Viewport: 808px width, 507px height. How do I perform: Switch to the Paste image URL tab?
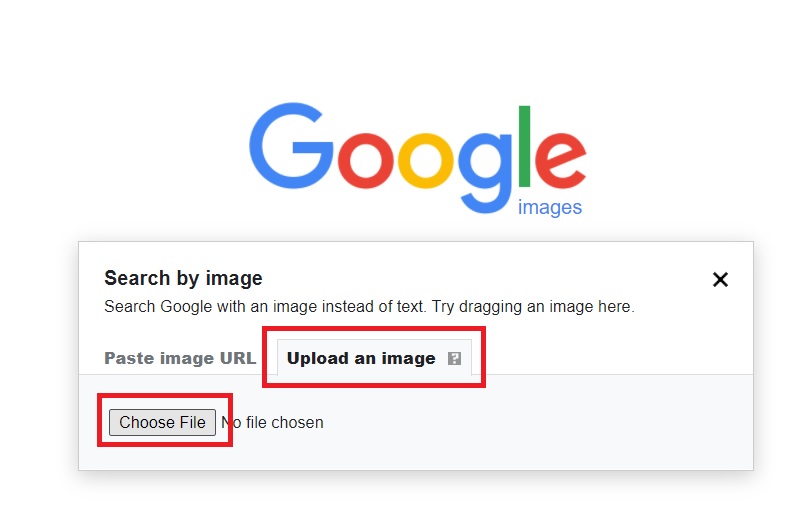[180, 358]
